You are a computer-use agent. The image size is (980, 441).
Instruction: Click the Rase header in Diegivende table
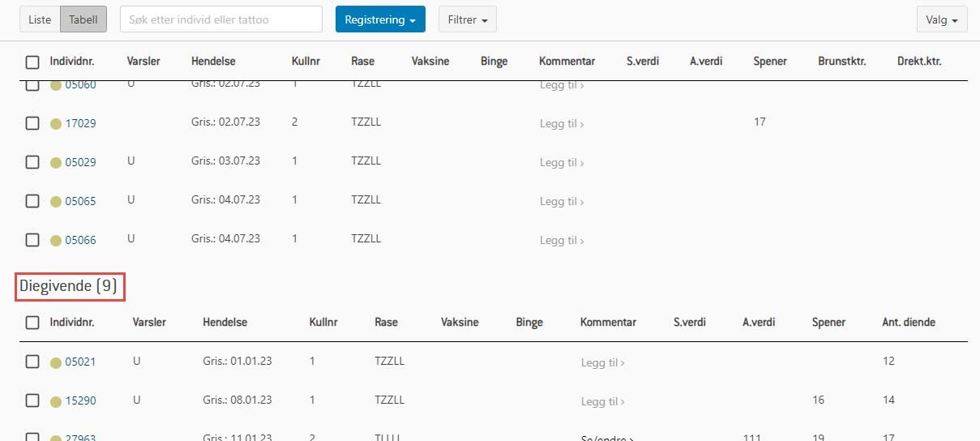coord(387,322)
